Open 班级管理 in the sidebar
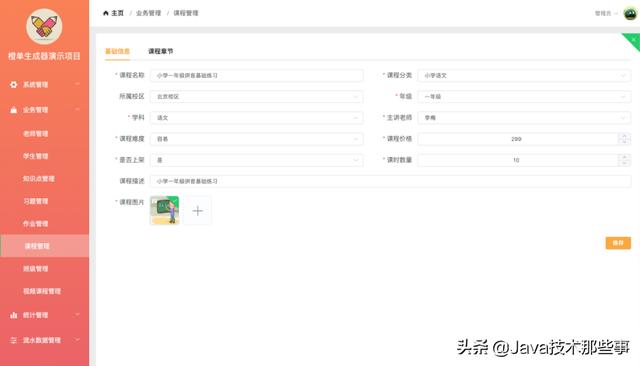Image resolution: width=640 pixels, height=366 pixels. [36, 268]
